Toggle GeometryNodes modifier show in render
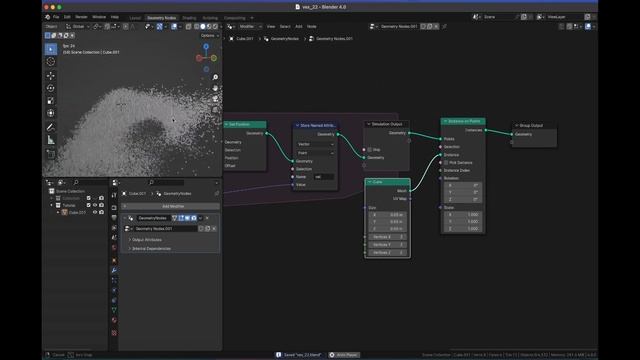 [x=193, y=218]
